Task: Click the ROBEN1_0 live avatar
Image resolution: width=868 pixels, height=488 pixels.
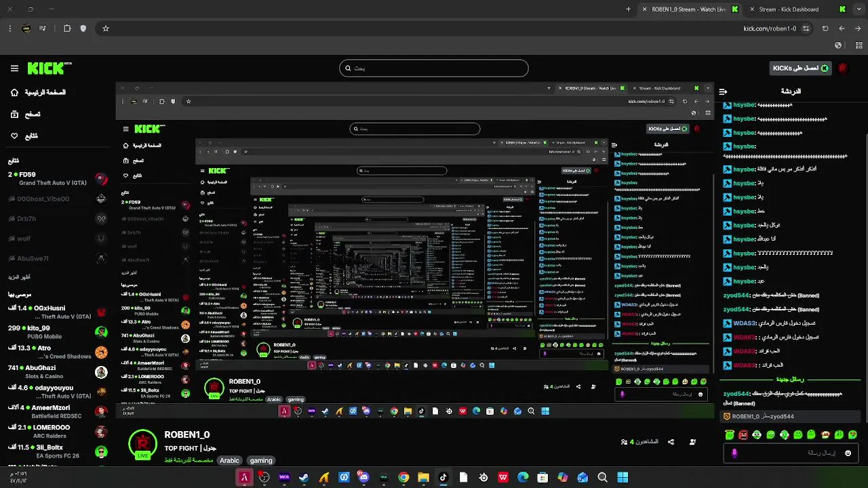Action: (142, 444)
